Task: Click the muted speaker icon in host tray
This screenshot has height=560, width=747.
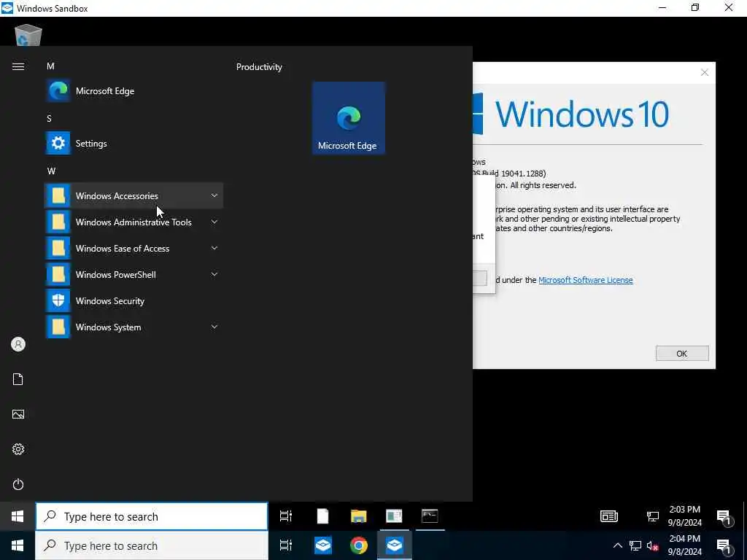Action: tap(652, 545)
